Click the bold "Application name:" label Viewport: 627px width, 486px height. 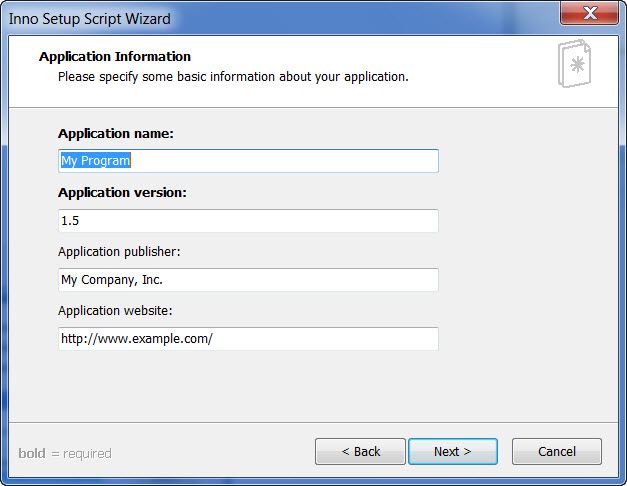(116, 133)
